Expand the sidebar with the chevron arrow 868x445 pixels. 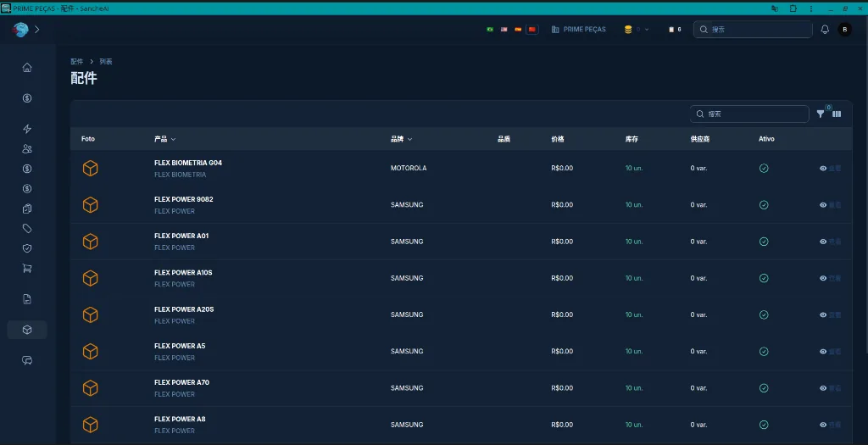pos(37,30)
